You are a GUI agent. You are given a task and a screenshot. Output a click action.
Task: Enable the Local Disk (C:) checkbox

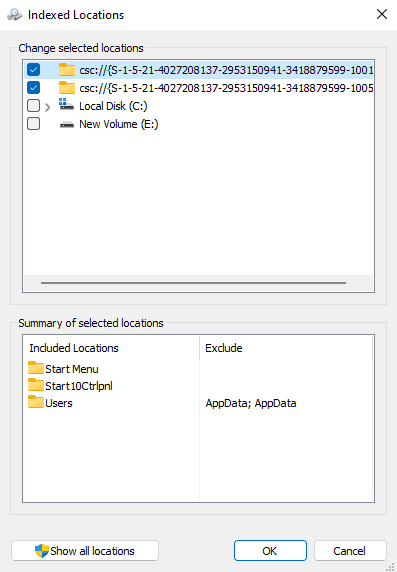[34, 106]
